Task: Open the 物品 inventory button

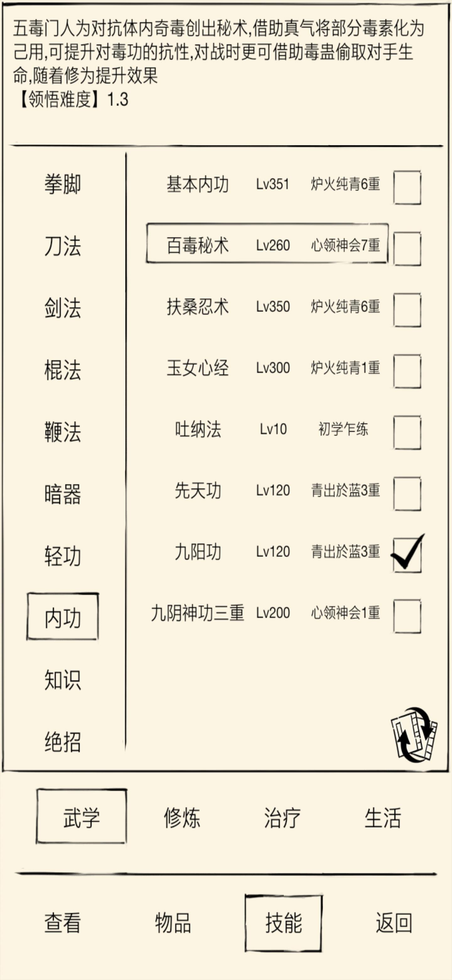Action: [173, 923]
